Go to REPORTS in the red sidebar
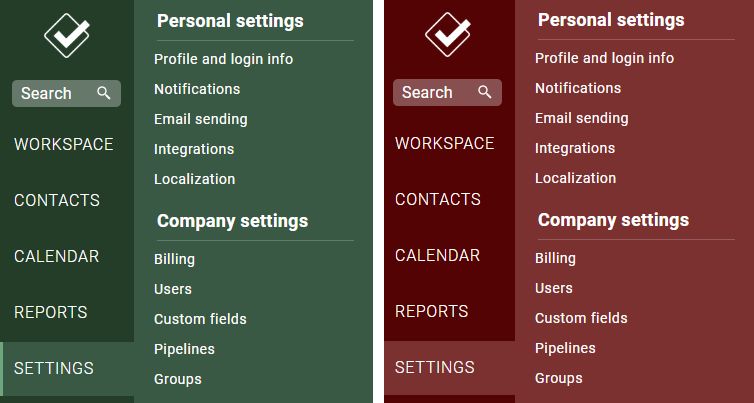Image resolution: width=754 pixels, height=403 pixels. (x=431, y=311)
